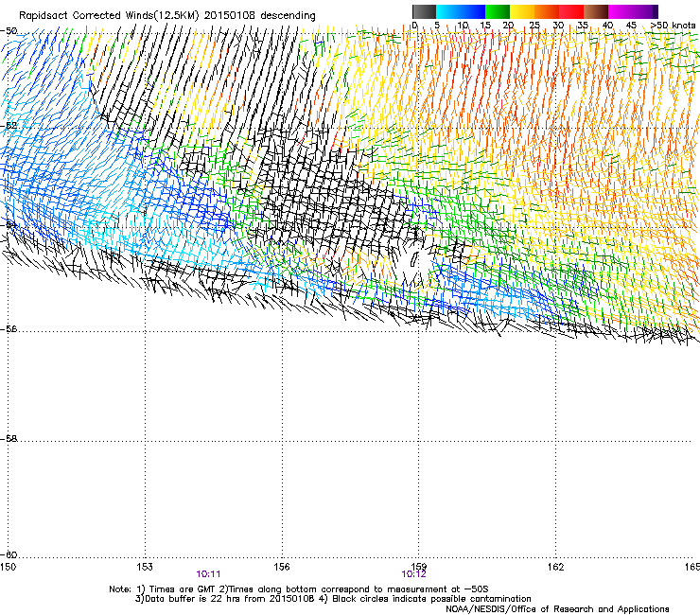
Task: Click the '-58' latitude axis label
Action: 9,439
